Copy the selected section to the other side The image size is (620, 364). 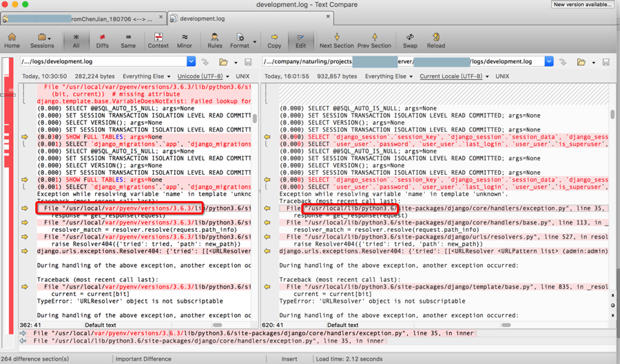274,40
